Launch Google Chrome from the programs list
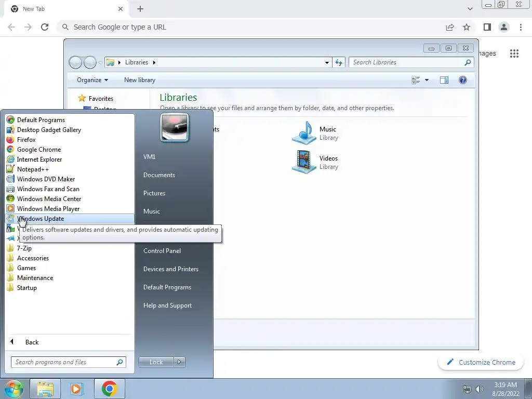The image size is (532, 399). point(38,149)
